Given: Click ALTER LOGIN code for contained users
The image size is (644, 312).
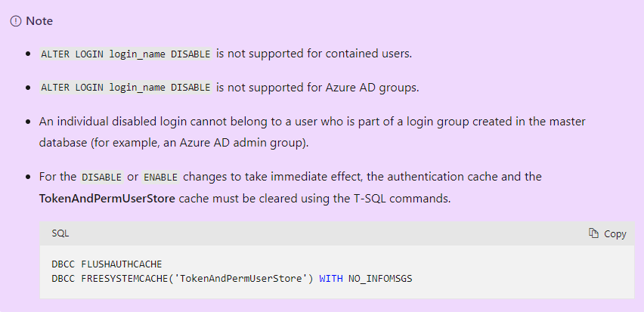Looking at the screenshot, I should 125,54.
